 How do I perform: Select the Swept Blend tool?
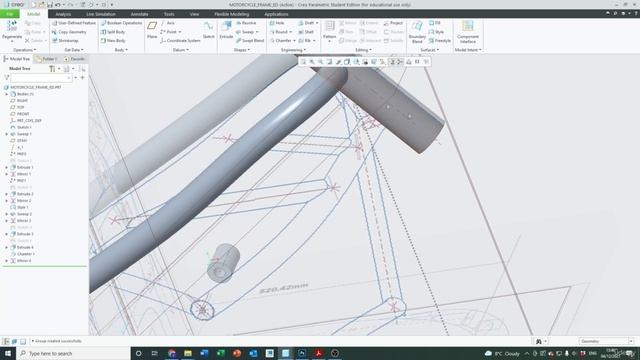point(250,41)
